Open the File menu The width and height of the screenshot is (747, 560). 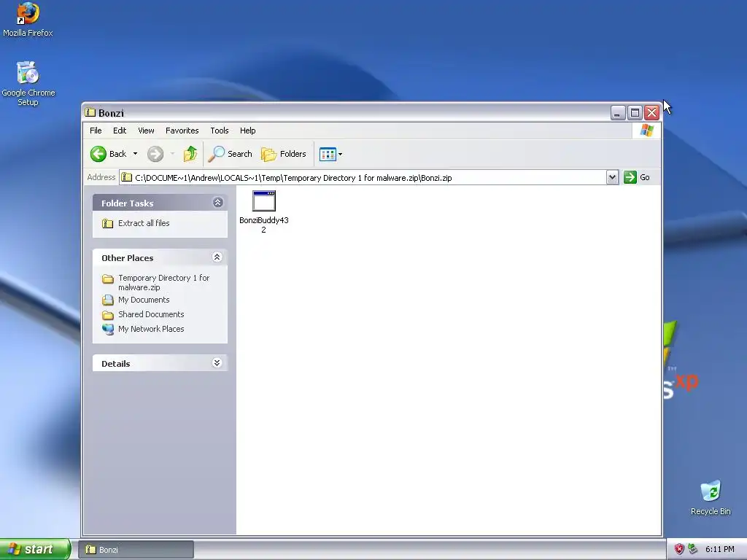tap(96, 131)
